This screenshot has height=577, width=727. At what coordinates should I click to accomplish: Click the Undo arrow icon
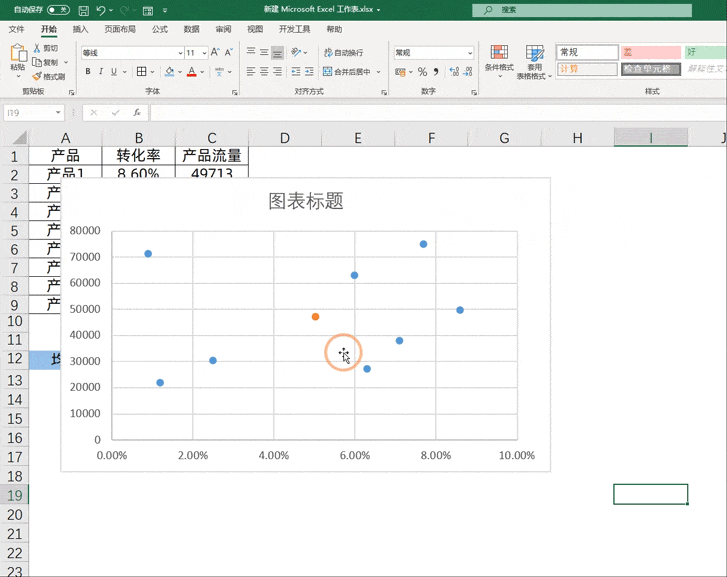[101, 10]
